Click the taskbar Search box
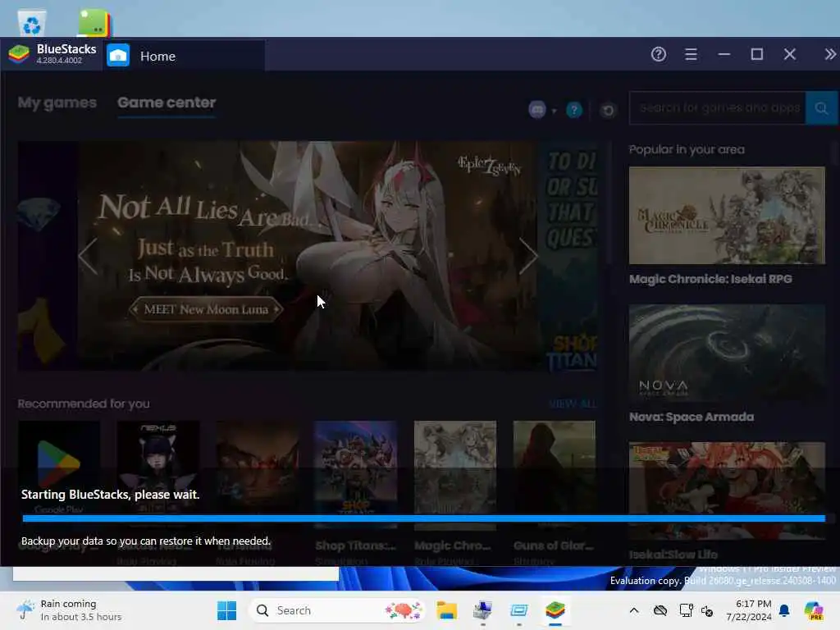The width and height of the screenshot is (840, 630). click(x=337, y=610)
